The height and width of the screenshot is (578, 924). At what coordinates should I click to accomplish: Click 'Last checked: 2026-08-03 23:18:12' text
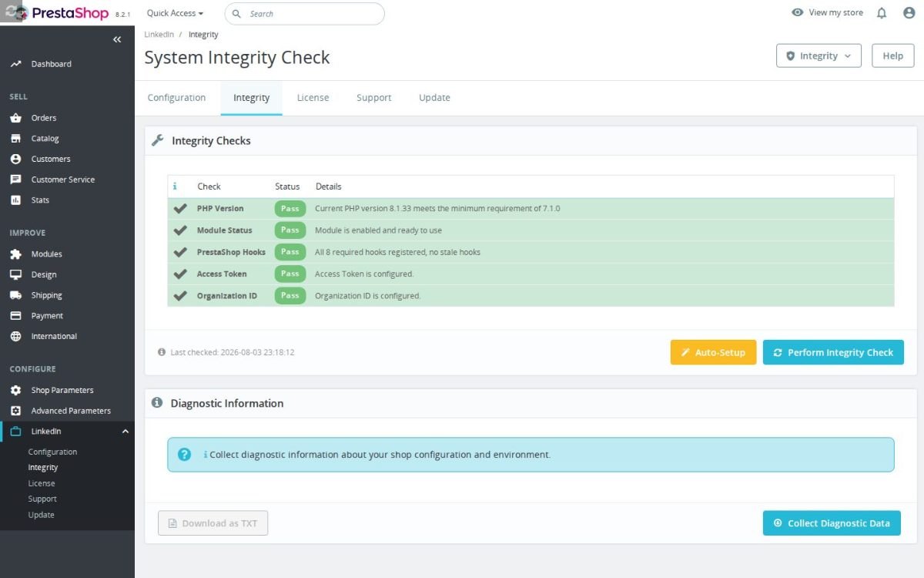tap(233, 352)
